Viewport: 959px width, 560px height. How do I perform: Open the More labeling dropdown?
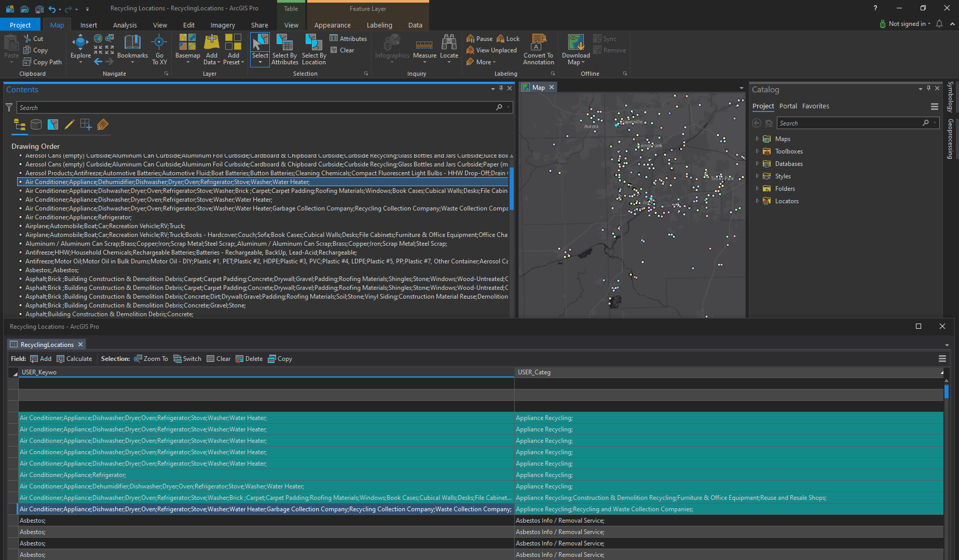pos(481,62)
